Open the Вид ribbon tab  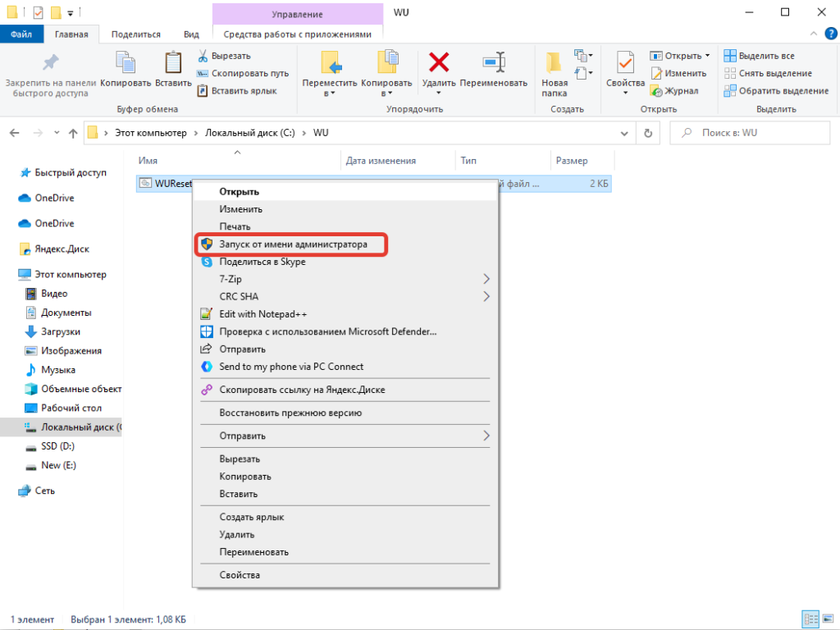(191, 34)
